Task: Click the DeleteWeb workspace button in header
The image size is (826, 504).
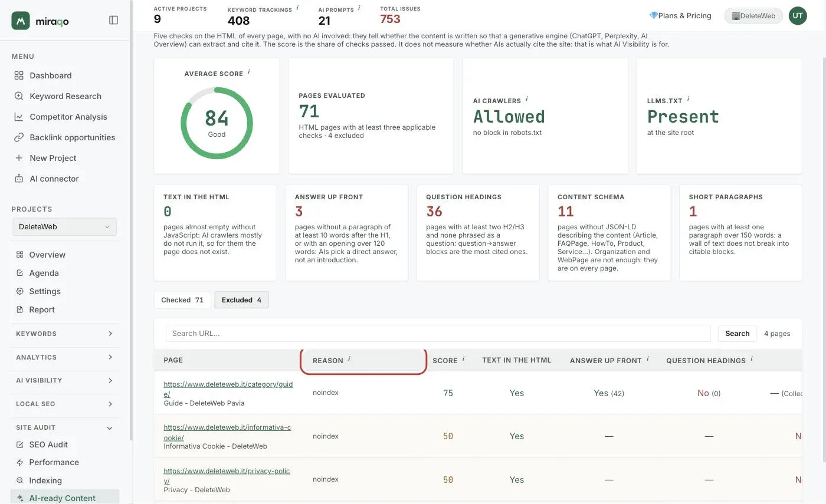Action: 753,16
